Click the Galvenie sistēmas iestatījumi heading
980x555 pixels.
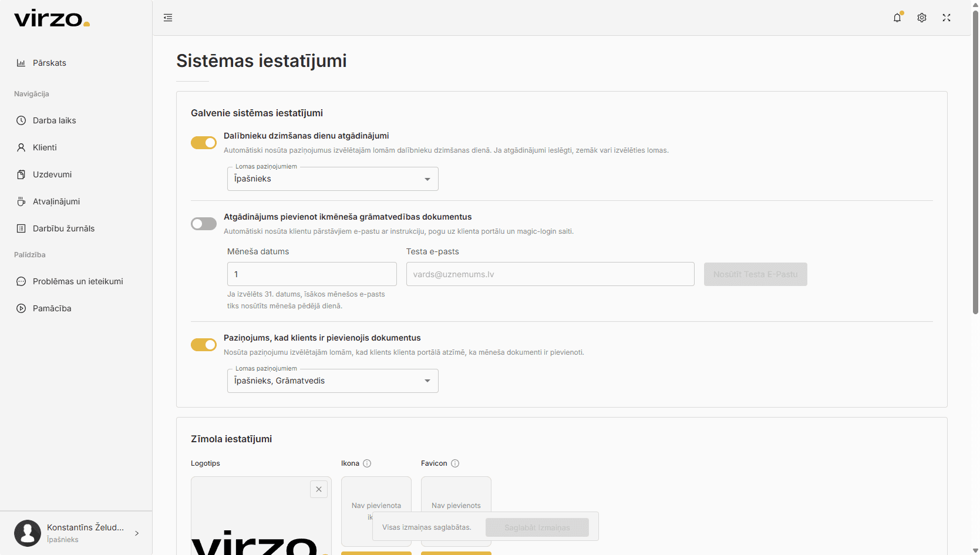(257, 113)
